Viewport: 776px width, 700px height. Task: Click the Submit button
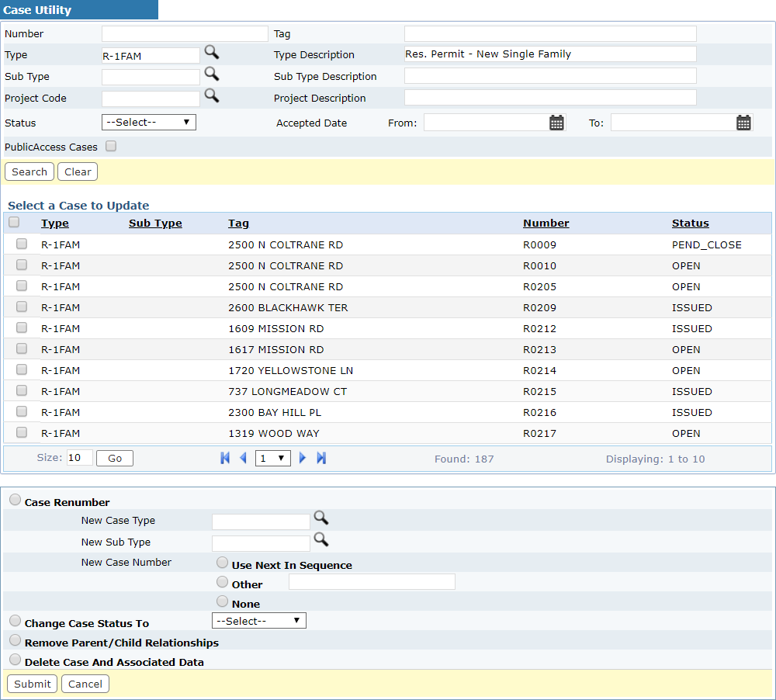click(32, 684)
